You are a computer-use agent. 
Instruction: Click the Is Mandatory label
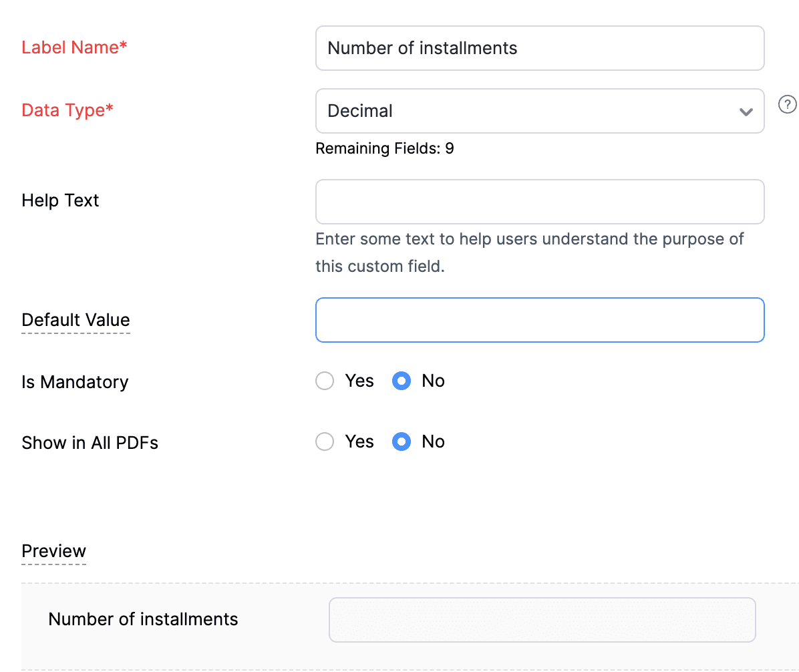pos(75,382)
